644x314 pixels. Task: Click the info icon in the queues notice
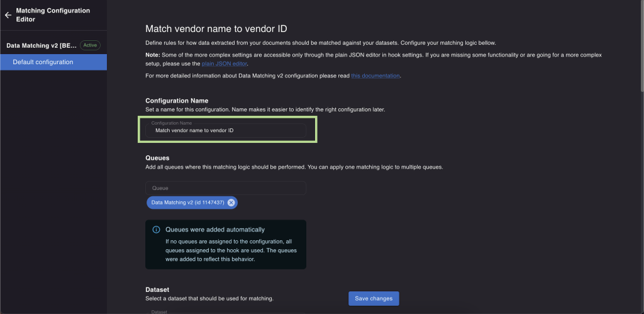click(x=156, y=230)
